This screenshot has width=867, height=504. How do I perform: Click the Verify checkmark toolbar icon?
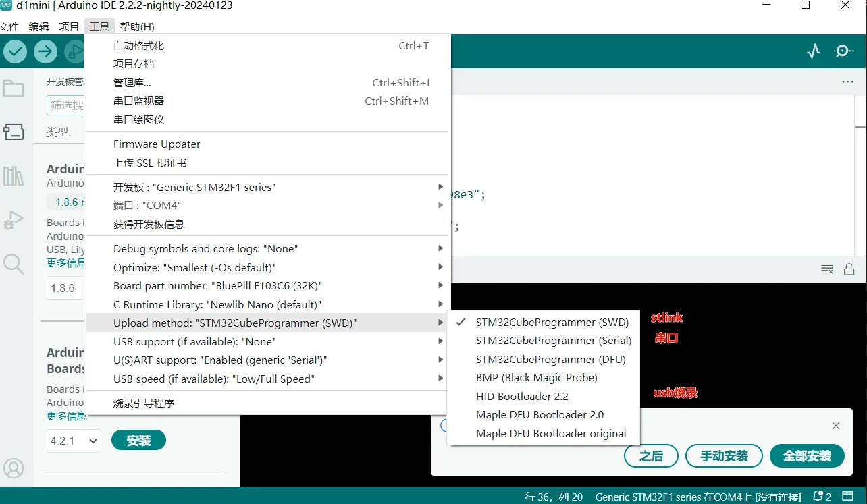(16, 51)
